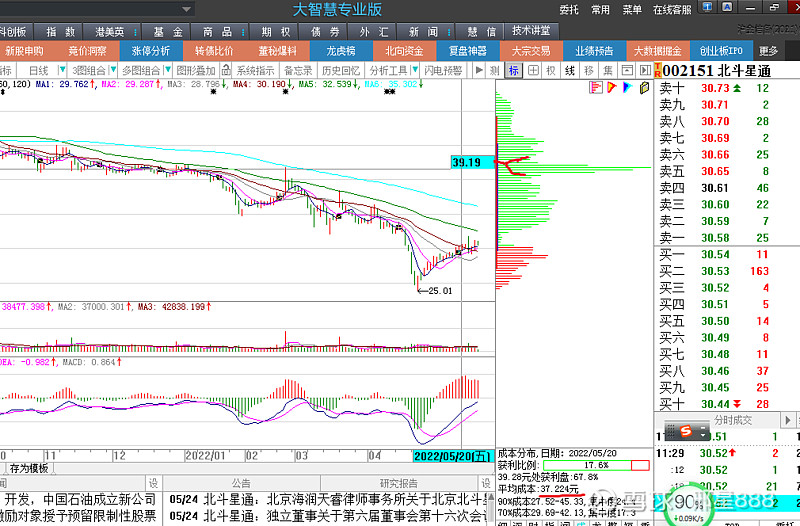Expand the 多图组合 dropdown arrow
Screen dimensions: 800x526
[167, 69]
